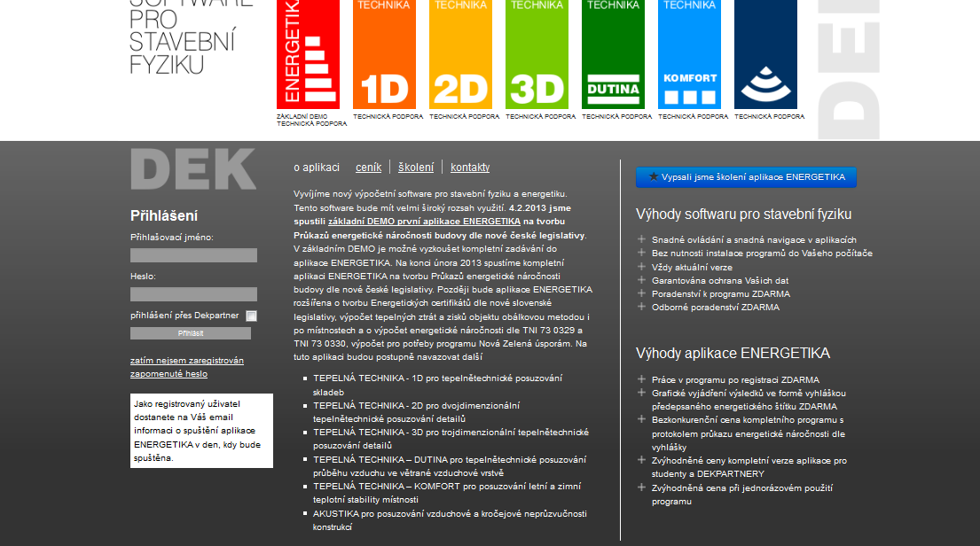Image resolution: width=980 pixels, height=546 pixels.
Task: Click the plus icon beside 'Zvýhodněná cena při jednorázovém'
Action: click(x=641, y=487)
